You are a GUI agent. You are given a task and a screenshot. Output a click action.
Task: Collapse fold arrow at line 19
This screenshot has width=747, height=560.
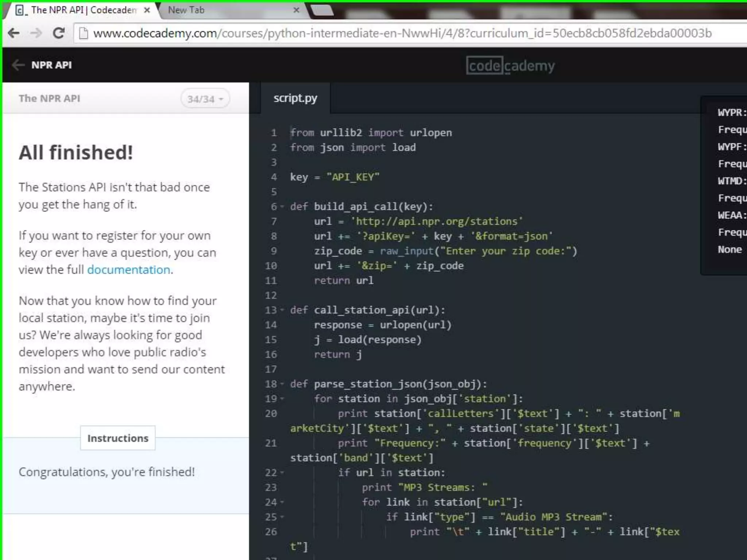[282, 399]
